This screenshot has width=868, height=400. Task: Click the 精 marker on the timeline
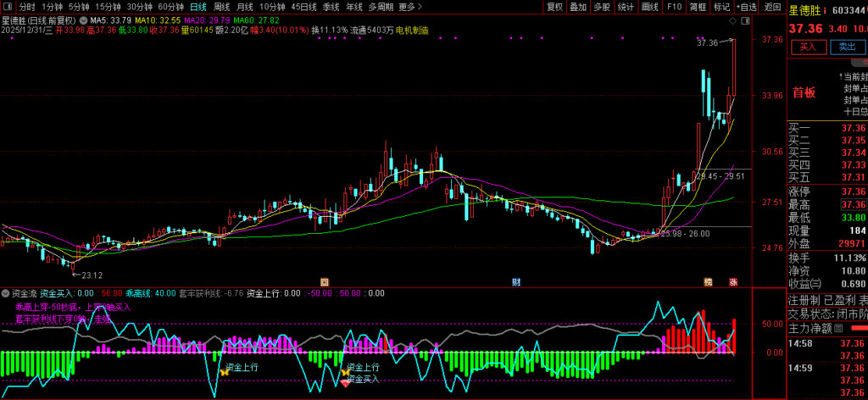click(708, 281)
